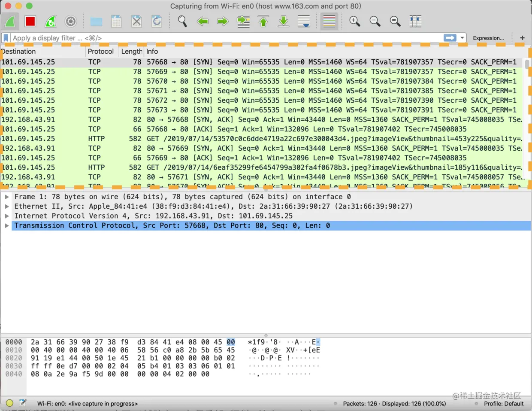
Task: Select the 57669 → 80 [SYN] packet row
Action: pyautogui.click(x=262, y=72)
